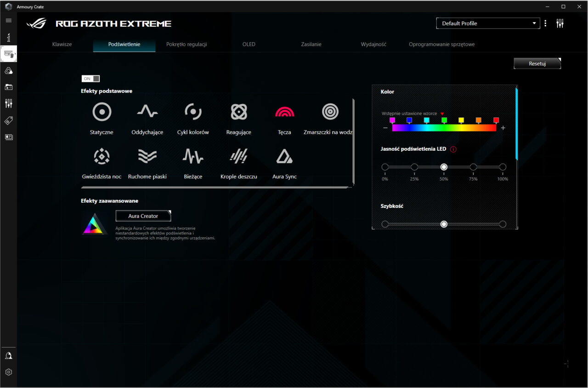Click the effects list horizontal scrollbar
588x388 pixels.
pos(215,188)
